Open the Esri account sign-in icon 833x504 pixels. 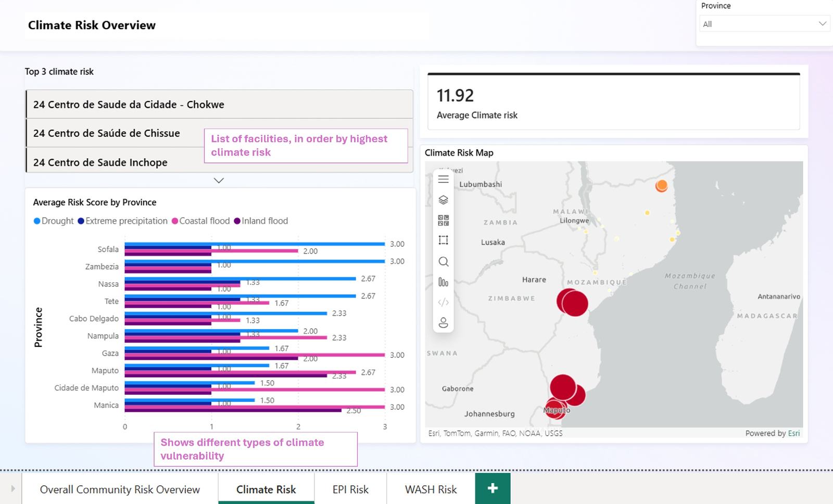(443, 323)
